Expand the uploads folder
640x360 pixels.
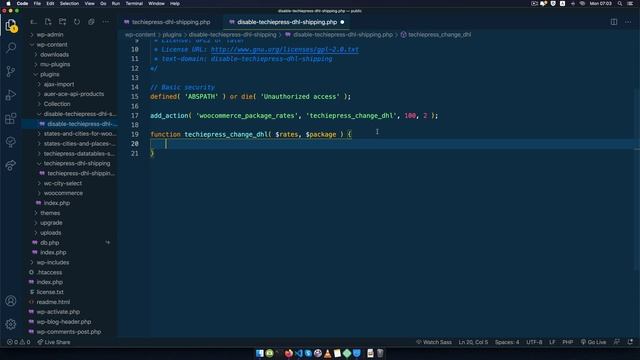tap(51, 233)
